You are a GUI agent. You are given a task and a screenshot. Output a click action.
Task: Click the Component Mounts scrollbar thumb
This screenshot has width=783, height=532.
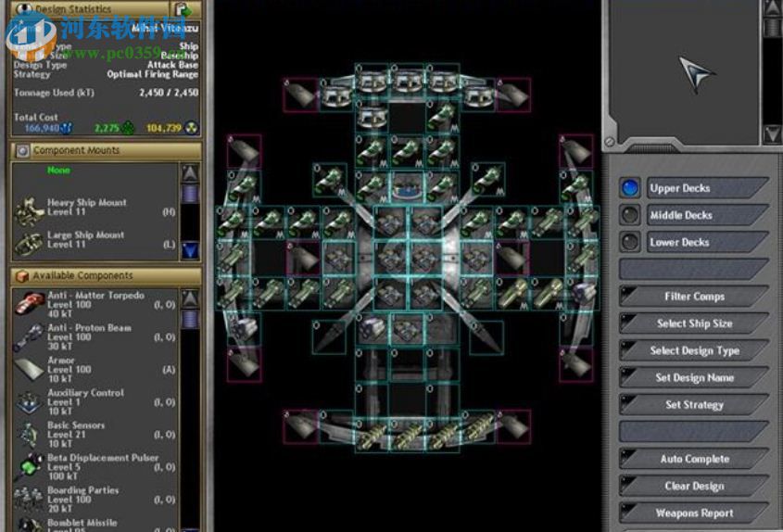[190, 194]
